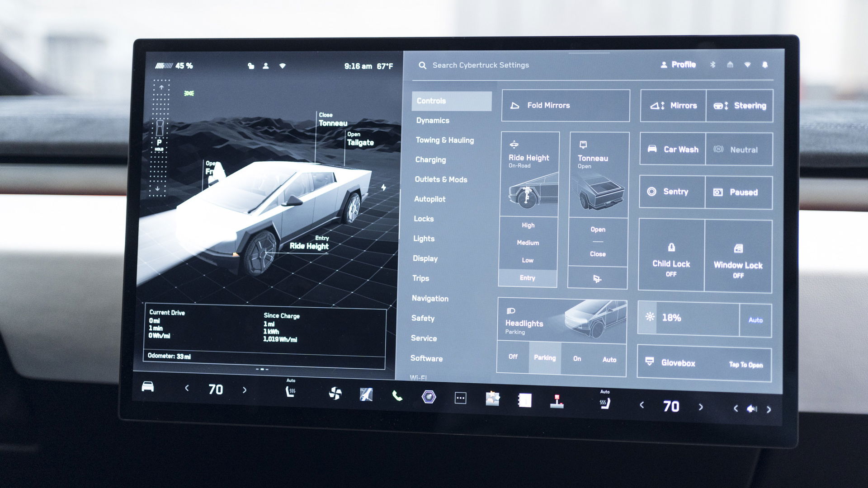Lower volume with left chevron
This screenshot has width=868, height=488.
coord(736,408)
